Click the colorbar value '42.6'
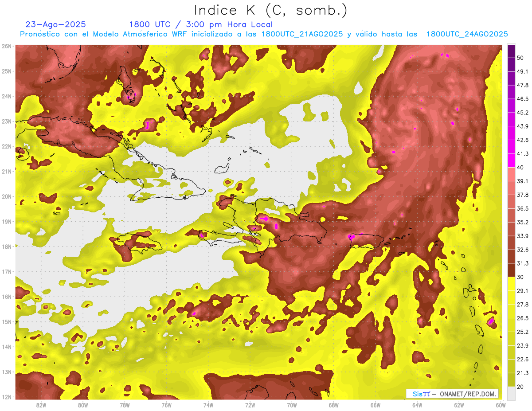Screen dimensions: 532x411 [x=522, y=140]
